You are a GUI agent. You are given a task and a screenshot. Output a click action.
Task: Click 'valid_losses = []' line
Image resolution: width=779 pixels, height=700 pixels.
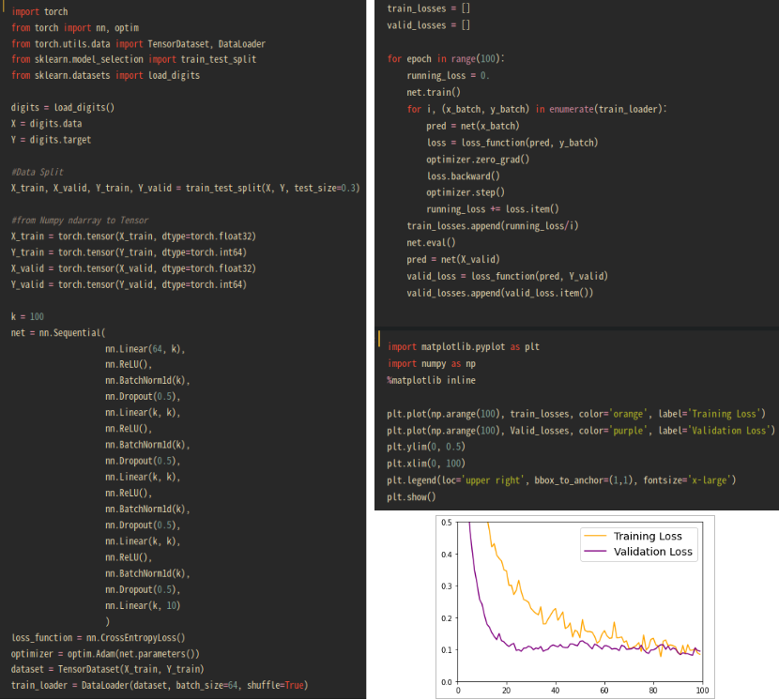click(x=429, y=24)
